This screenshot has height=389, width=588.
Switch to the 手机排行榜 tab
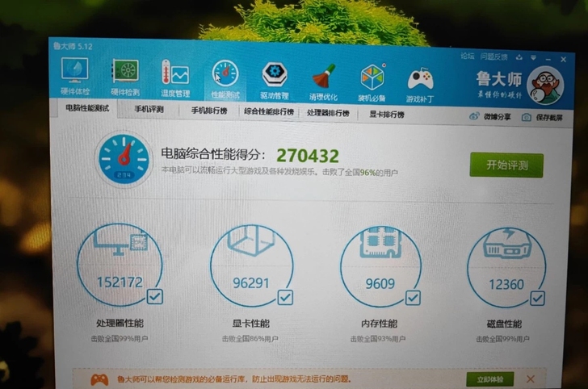(x=209, y=111)
